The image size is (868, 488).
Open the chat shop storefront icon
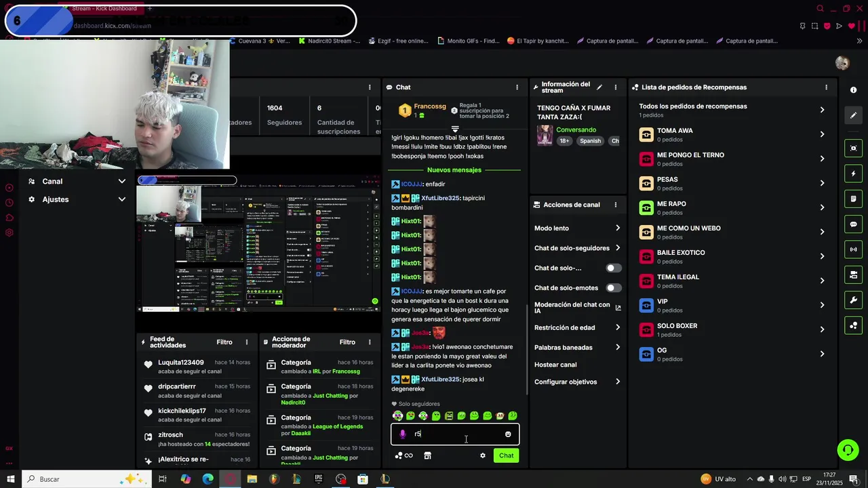(x=427, y=455)
